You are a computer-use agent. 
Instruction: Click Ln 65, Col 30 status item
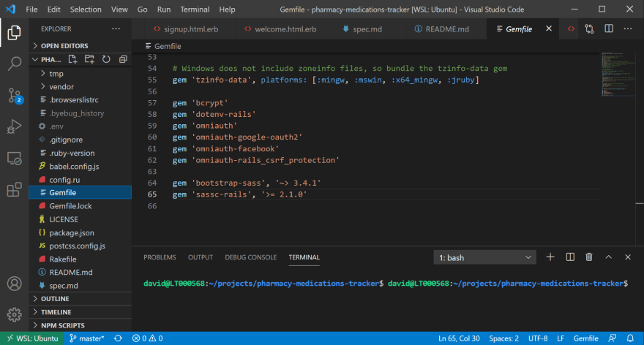tap(459, 338)
